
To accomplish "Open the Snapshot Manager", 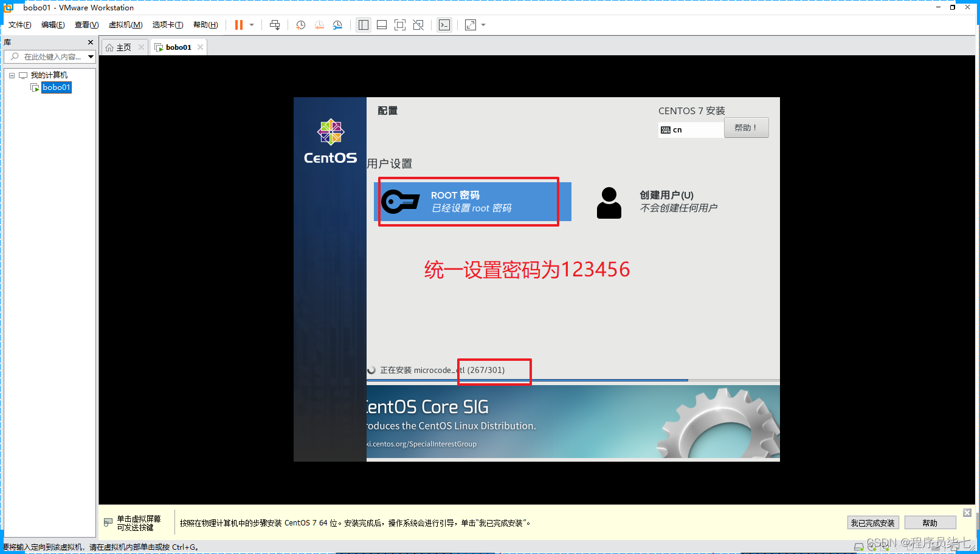I will pos(338,25).
